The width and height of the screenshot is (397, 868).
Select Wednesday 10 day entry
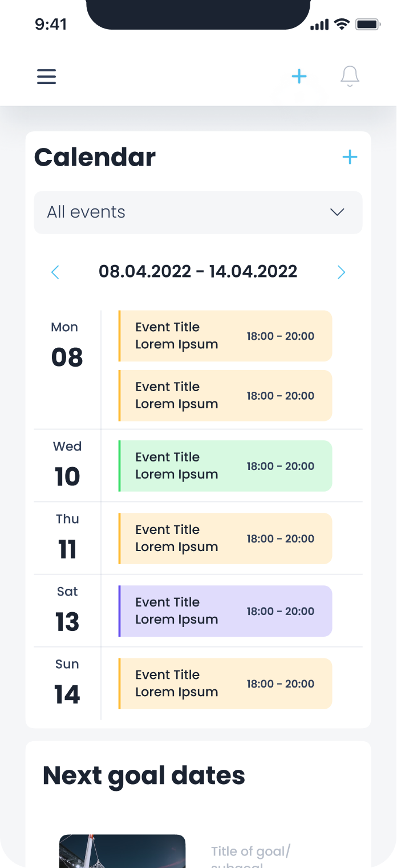point(67,466)
